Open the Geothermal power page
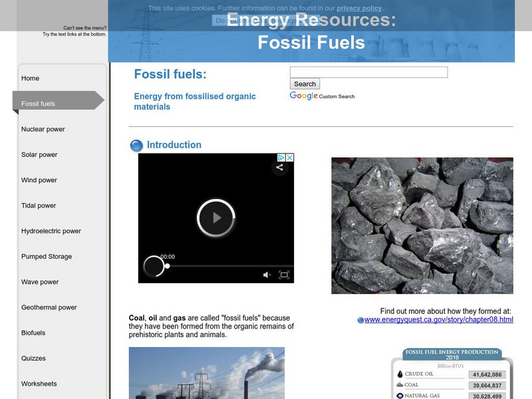Screen dimensions: 532x399 (49, 307)
